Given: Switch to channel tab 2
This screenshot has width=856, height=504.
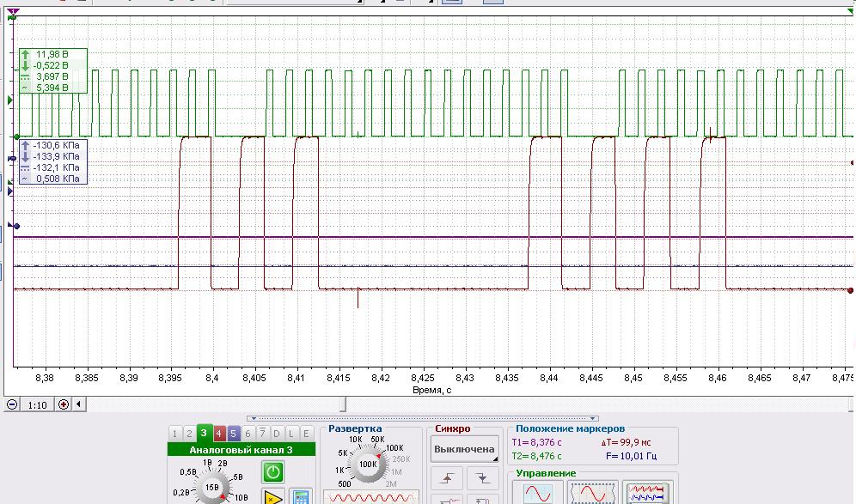Looking at the screenshot, I should pos(189,434).
